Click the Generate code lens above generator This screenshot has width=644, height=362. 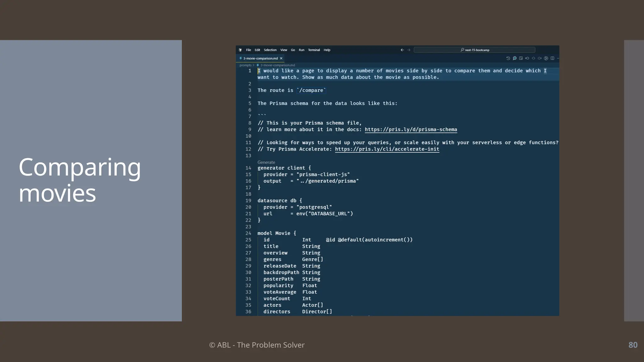(266, 162)
